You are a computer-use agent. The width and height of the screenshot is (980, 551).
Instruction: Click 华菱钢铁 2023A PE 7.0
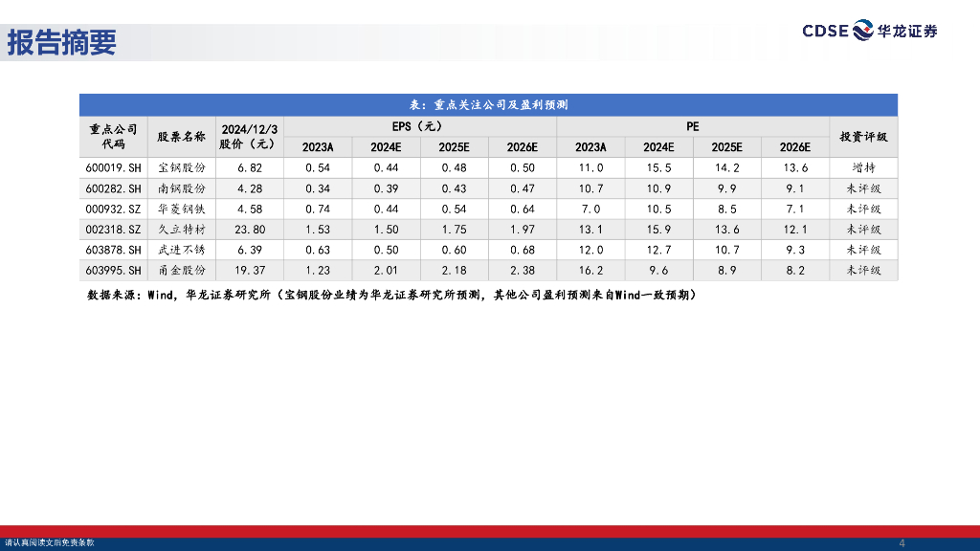(590, 209)
